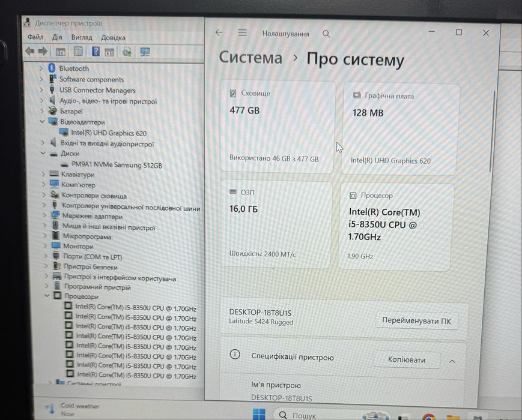
Task: Click the Порти (COM та LPT) icon
Action: pyautogui.click(x=56, y=256)
